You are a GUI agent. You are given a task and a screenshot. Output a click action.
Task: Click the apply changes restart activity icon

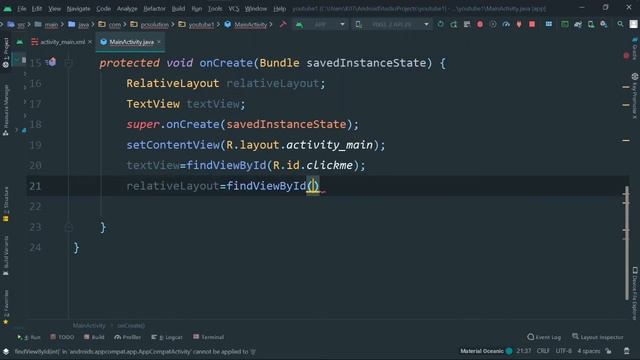coord(453,24)
